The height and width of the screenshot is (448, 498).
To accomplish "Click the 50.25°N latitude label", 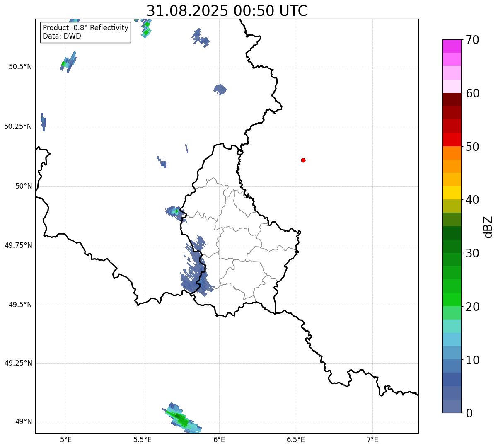I will (18, 126).
